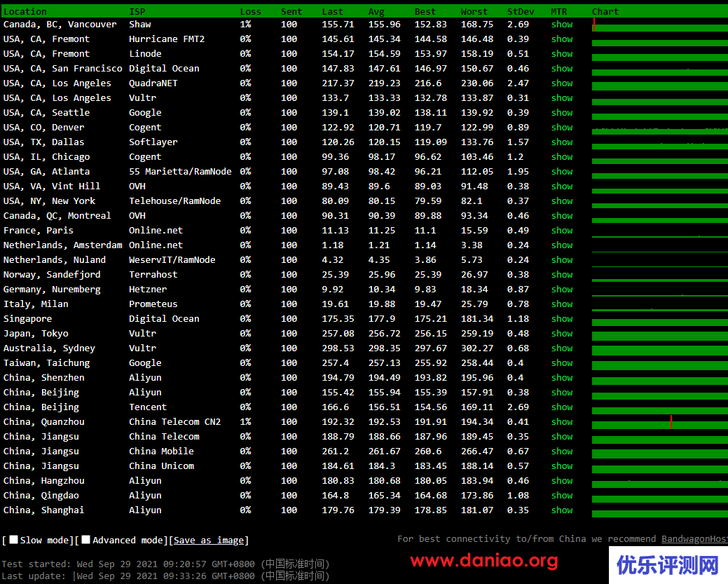Show MTR for Los Angeles QuadraNET
Screen dimensions: 728x584
pyautogui.click(x=562, y=83)
